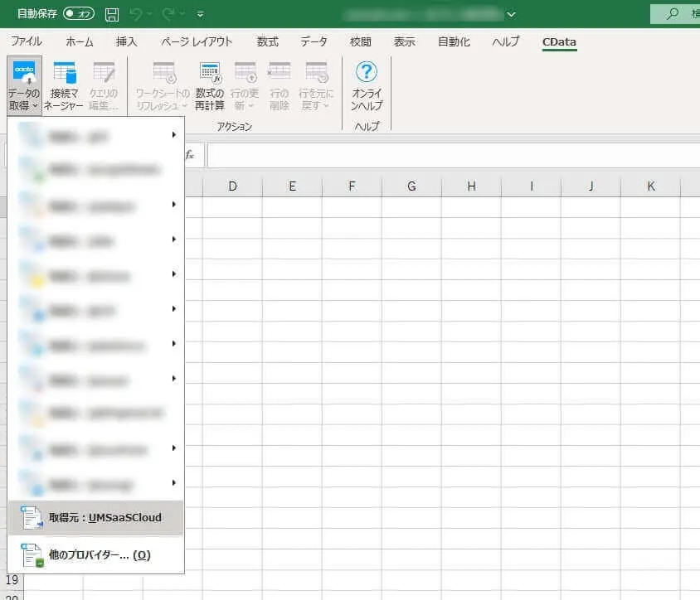Open オンラインヘルプ

367,85
